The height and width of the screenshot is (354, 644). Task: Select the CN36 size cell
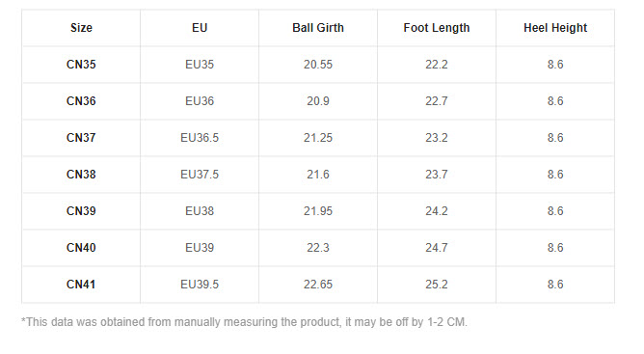coord(81,100)
